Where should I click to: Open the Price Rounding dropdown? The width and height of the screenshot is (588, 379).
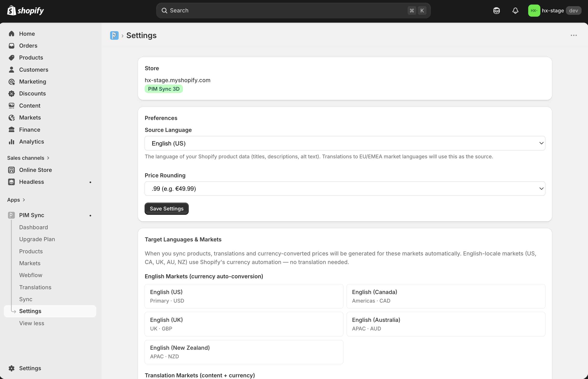pos(345,189)
